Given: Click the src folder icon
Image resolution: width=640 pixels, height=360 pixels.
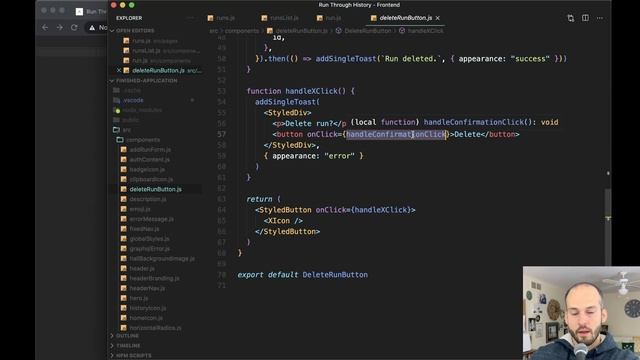Looking at the screenshot, I should click(116, 130).
